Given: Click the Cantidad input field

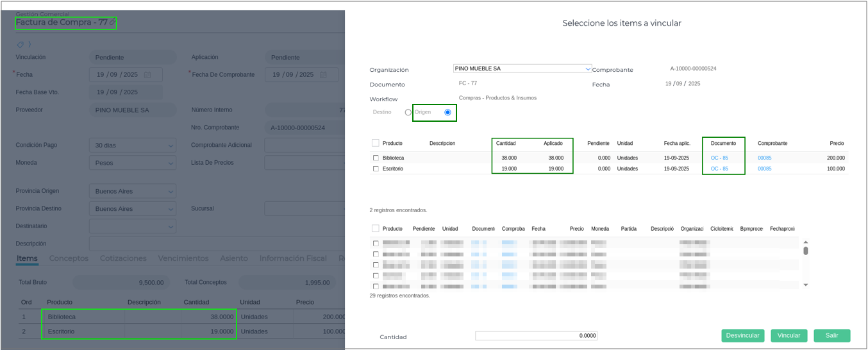Looking at the screenshot, I should 536,336.
